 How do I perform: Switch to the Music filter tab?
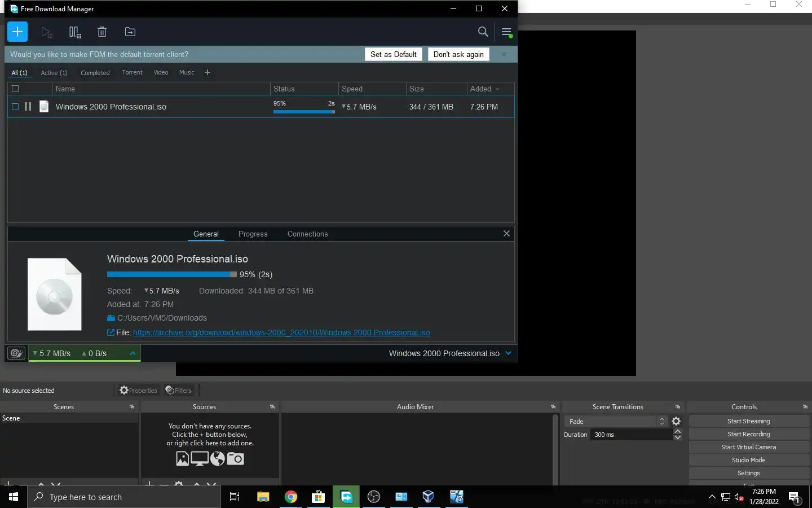coord(187,72)
